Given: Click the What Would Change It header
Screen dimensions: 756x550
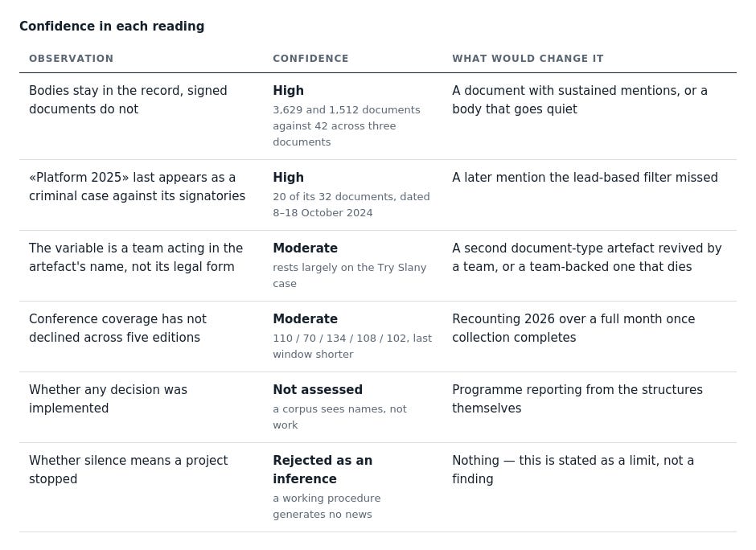Looking at the screenshot, I should coord(528,59).
